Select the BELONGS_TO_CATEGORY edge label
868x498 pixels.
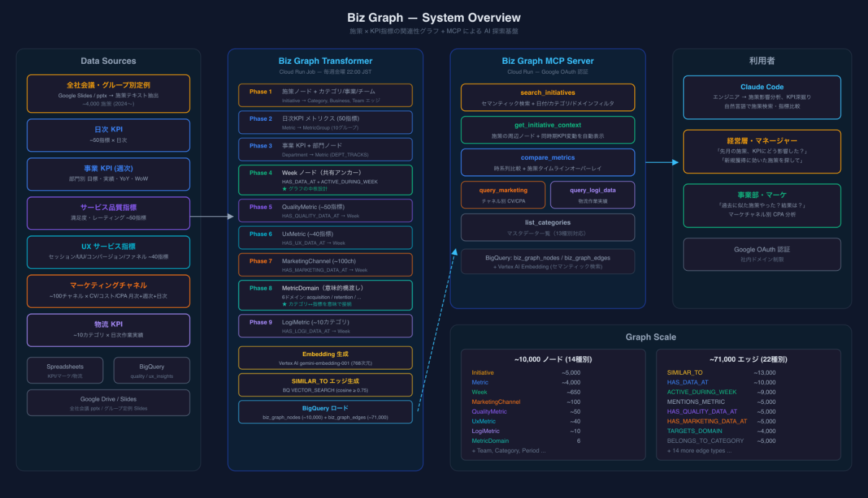click(x=706, y=441)
